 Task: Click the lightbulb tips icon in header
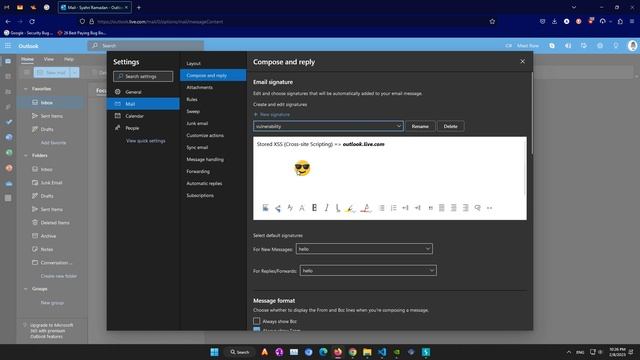click(616, 46)
